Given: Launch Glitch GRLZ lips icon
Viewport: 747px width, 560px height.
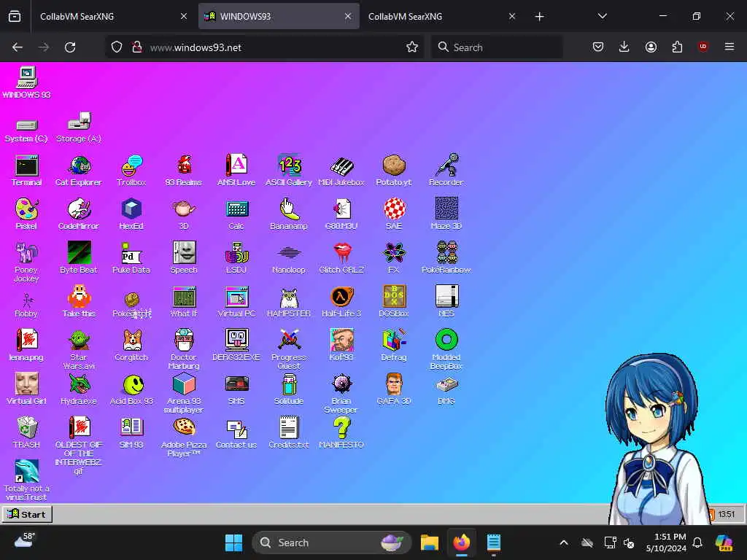Looking at the screenshot, I should point(341,257).
